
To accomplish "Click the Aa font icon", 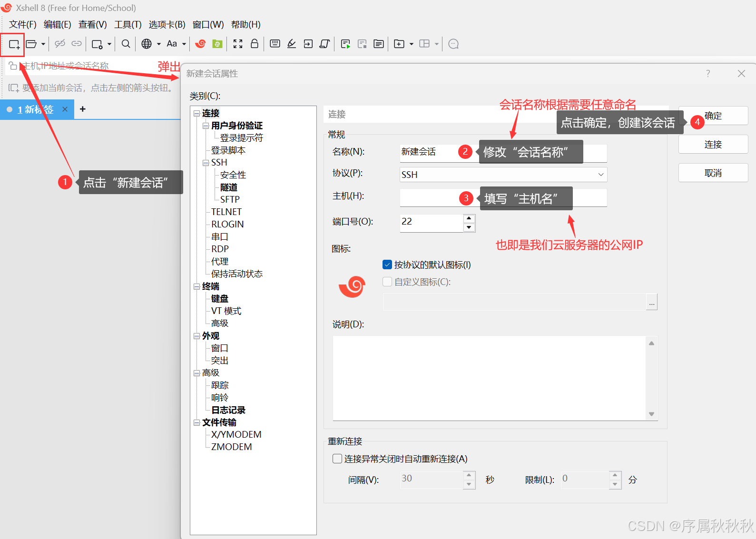I will click(x=172, y=44).
